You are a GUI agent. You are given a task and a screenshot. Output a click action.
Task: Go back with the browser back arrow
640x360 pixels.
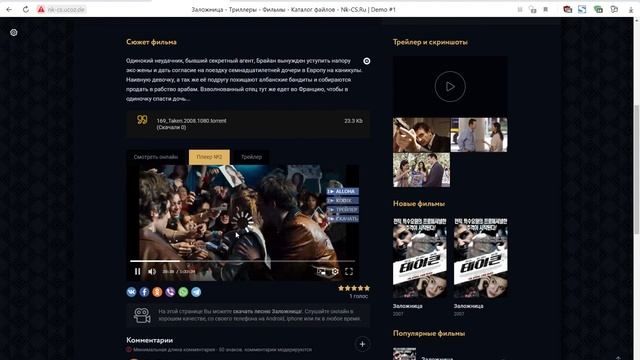pos(9,9)
